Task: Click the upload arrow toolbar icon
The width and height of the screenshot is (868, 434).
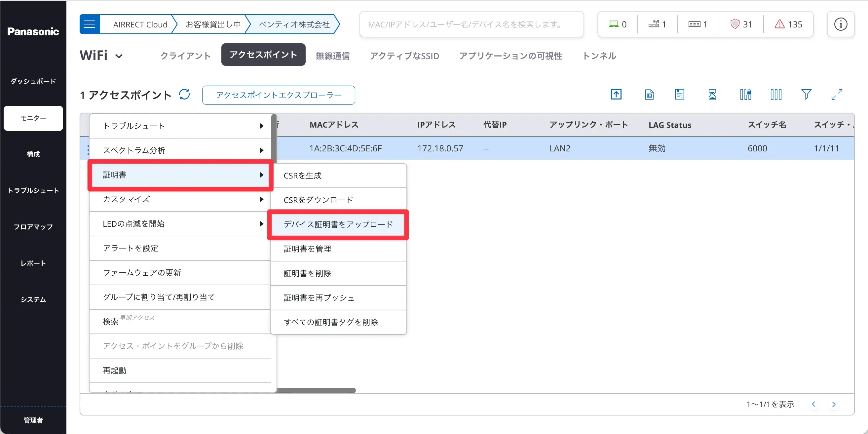Action: click(x=616, y=95)
